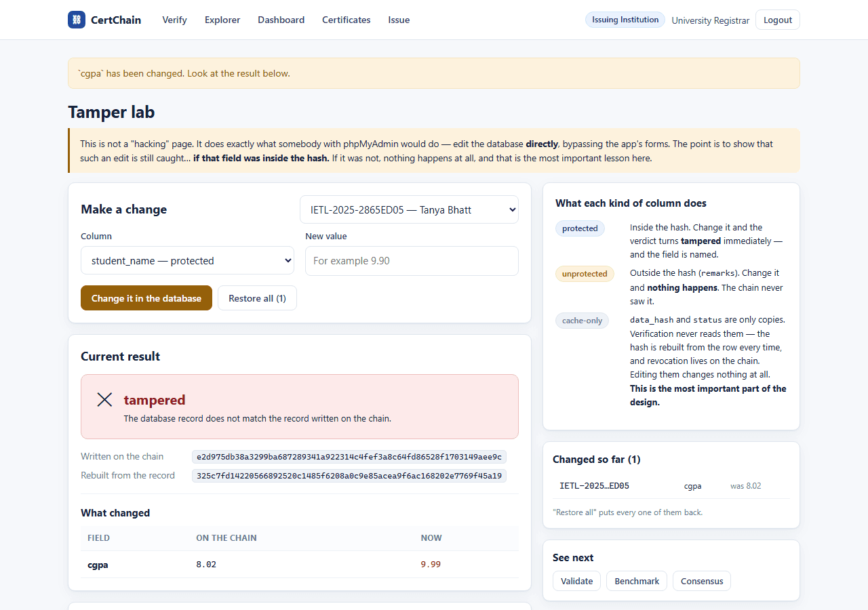Click the University Registrar user label
The width and height of the screenshot is (868, 610).
(x=711, y=20)
